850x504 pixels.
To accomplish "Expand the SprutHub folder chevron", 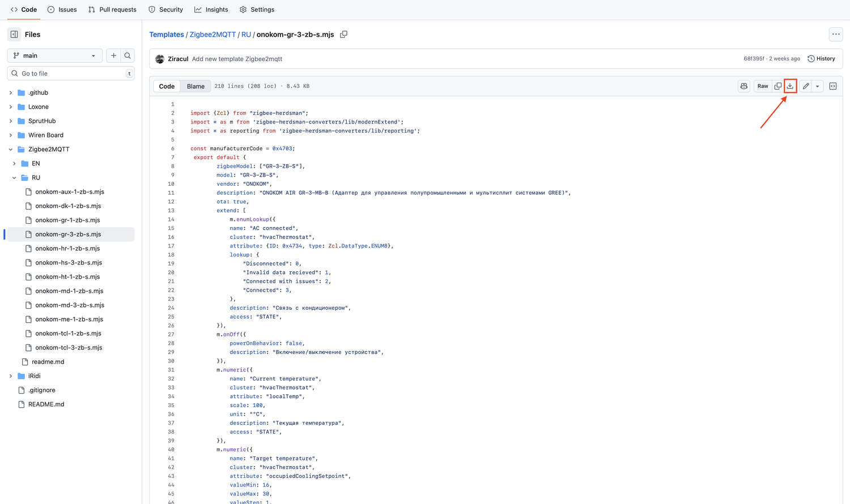I will point(11,121).
